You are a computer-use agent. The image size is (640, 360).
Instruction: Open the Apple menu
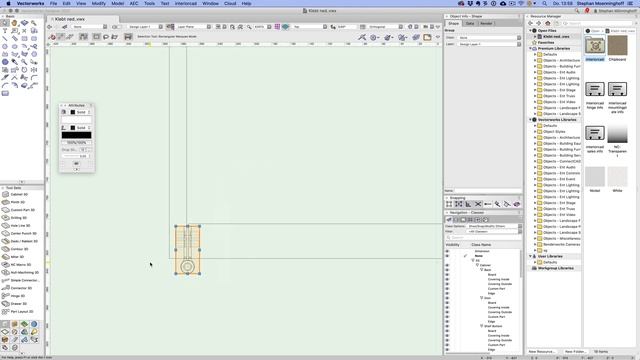pyautogui.click(x=8, y=3)
